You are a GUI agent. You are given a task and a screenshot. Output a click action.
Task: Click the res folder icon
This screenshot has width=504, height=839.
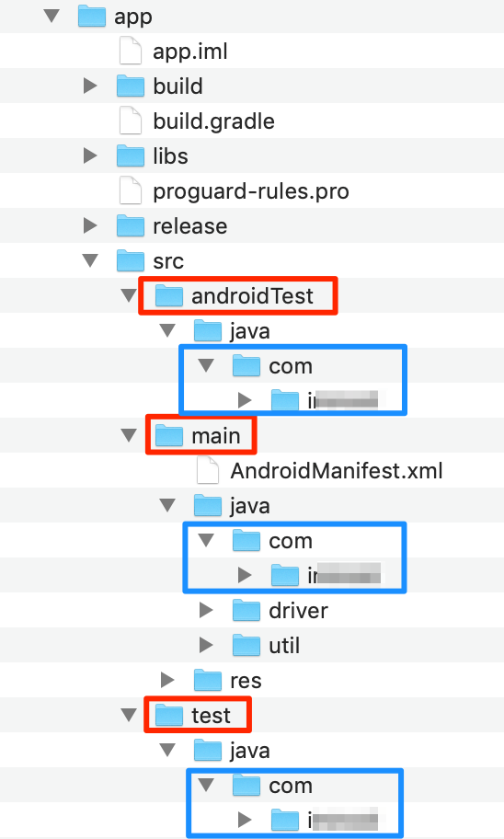point(208,680)
